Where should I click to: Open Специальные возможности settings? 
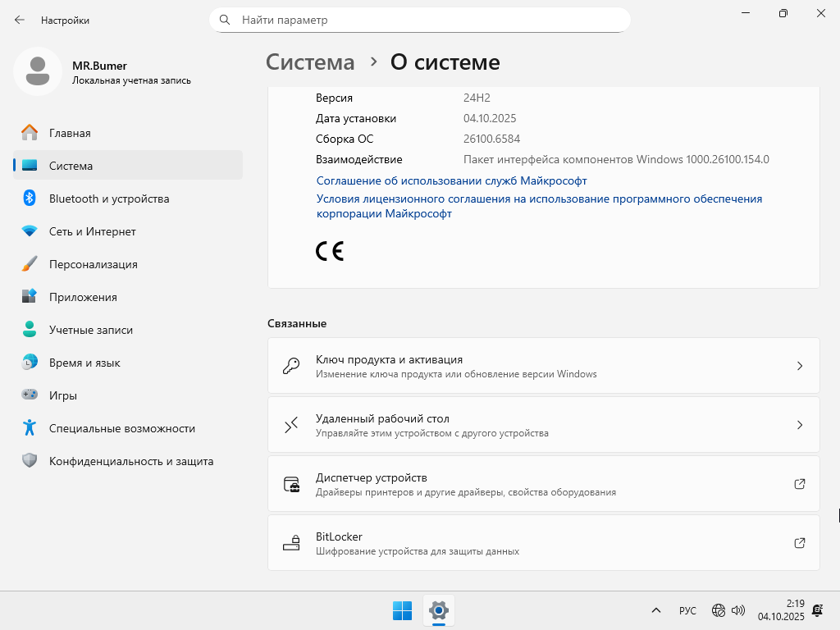(121, 428)
